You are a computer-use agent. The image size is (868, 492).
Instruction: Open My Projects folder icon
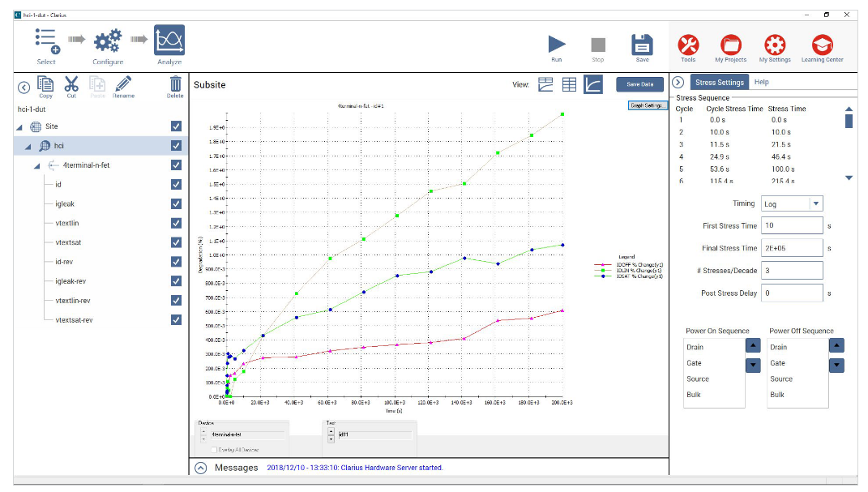click(x=730, y=45)
